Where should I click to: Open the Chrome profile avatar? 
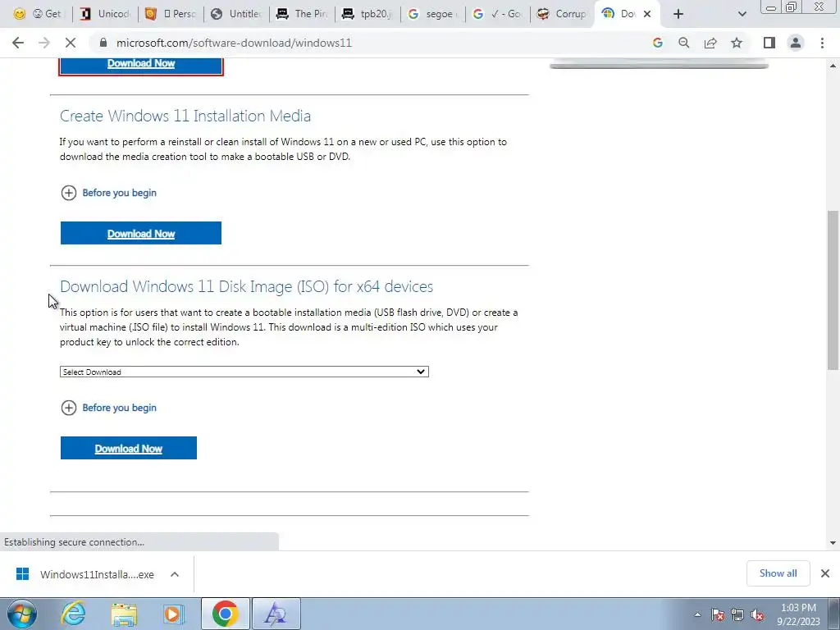796,43
